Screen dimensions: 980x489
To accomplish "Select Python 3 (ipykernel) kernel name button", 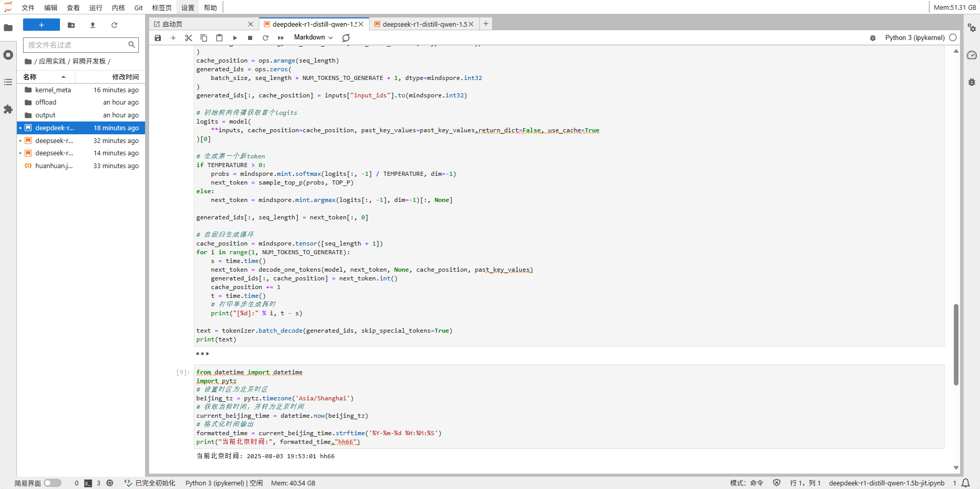I will pos(914,37).
